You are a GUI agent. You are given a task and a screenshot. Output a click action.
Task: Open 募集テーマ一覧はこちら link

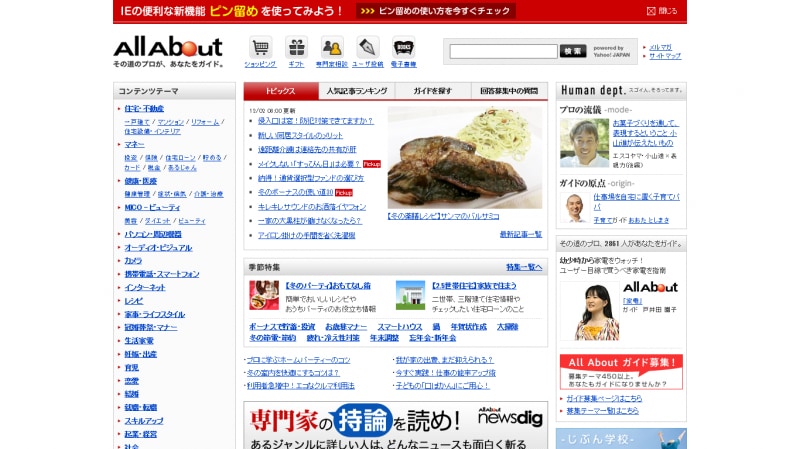click(x=602, y=411)
